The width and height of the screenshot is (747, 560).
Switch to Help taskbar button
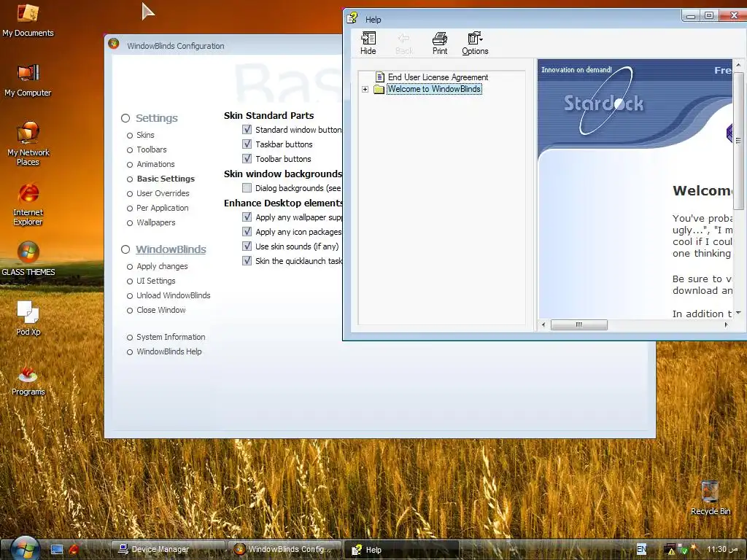(x=402, y=550)
